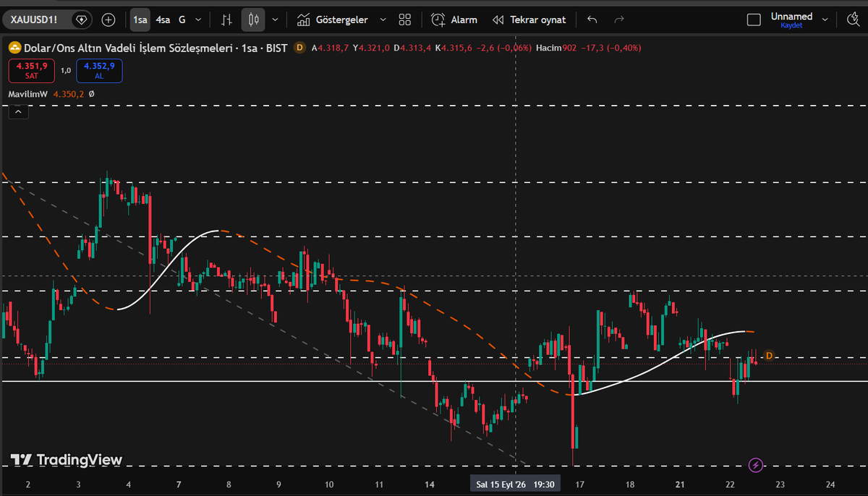Open the quick search magnifier icon
Image resolution: width=868 pixels, height=496 pixels.
point(852,20)
